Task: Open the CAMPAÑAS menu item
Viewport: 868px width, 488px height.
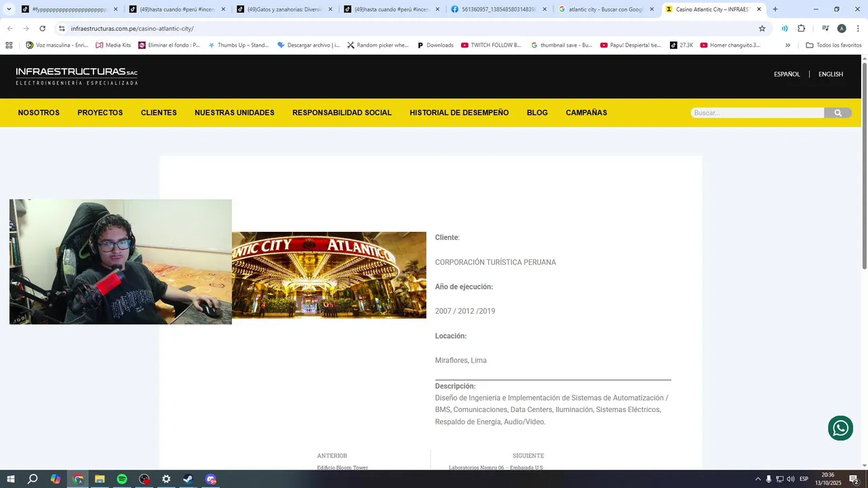Action: [587, 113]
